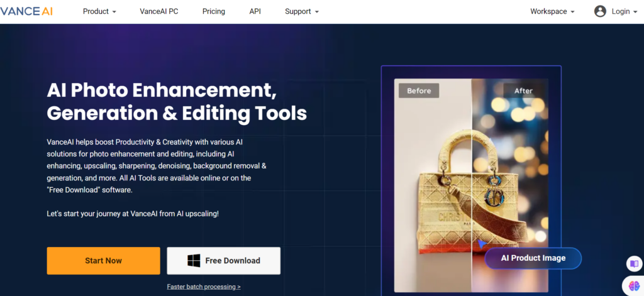The height and width of the screenshot is (296, 644).
Task: Click the Before label on image
Action: tap(419, 90)
